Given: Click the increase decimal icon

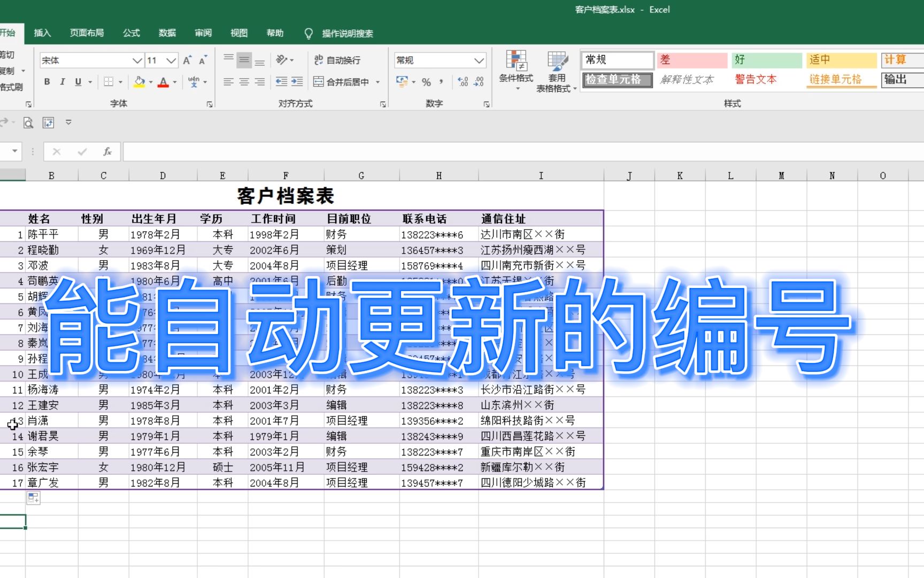Looking at the screenshot, I should tap(463, 81).
